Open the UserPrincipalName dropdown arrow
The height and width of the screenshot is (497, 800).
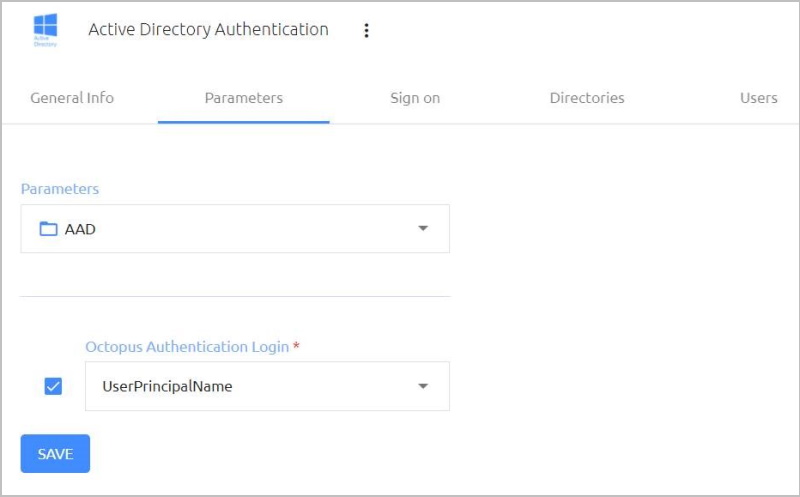tap(423, 386)
